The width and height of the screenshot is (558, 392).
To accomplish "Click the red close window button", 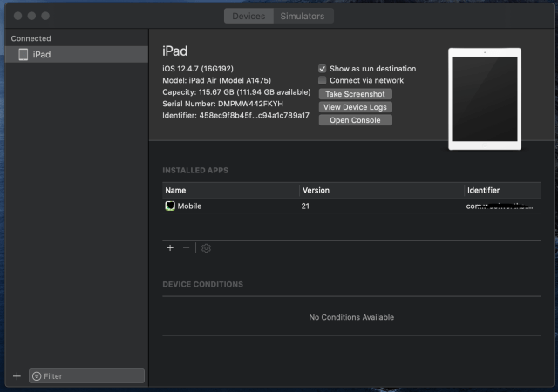I will [x=17, y=16].
